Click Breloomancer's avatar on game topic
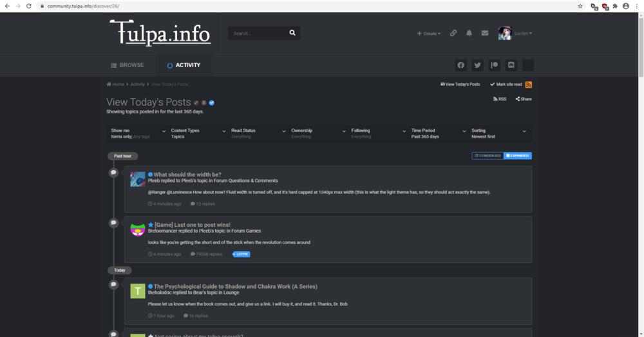The width and height of the screenshot is (644, 337). pos(138,230)
